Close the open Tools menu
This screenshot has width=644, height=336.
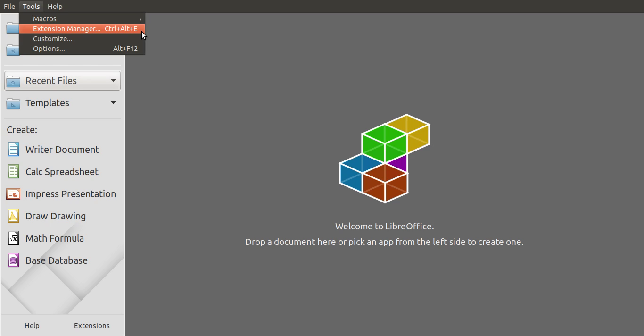pyautogui.click(x=31, y=7)
